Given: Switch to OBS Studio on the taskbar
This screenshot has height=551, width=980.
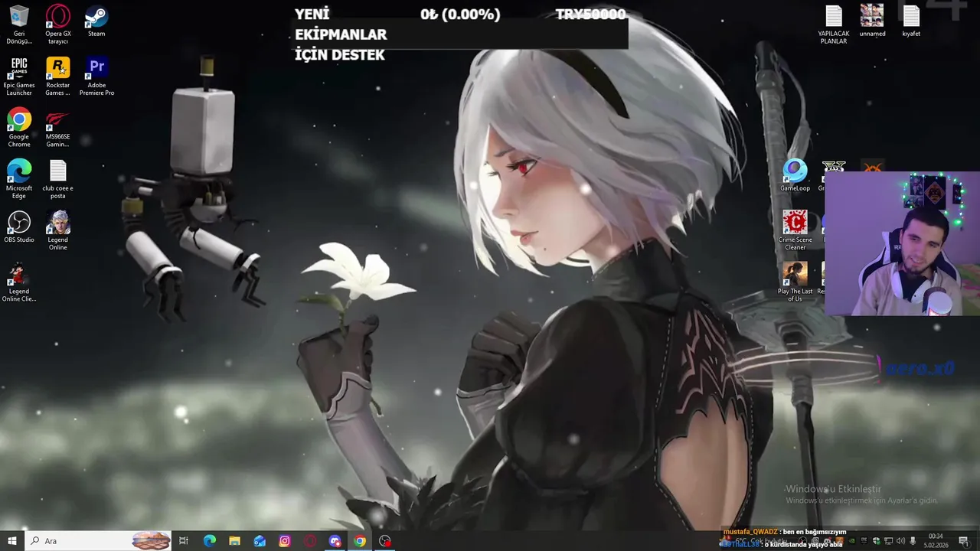Looking at the screenshot, I should click(385, 541).
